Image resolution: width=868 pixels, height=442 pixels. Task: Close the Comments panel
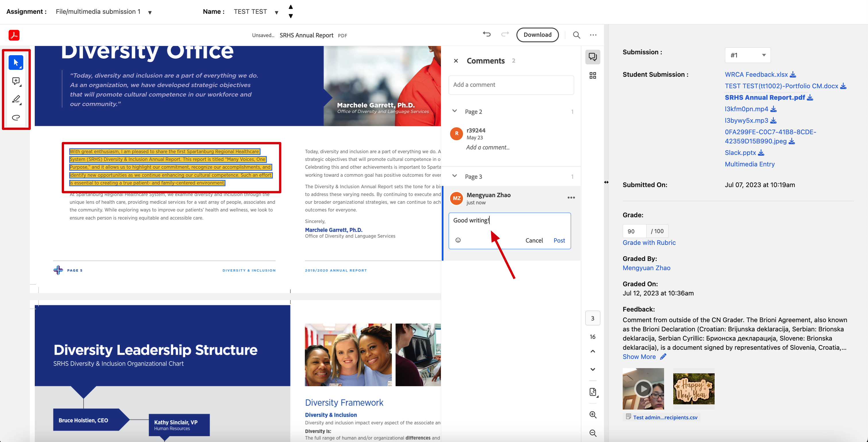pos(456,61)
